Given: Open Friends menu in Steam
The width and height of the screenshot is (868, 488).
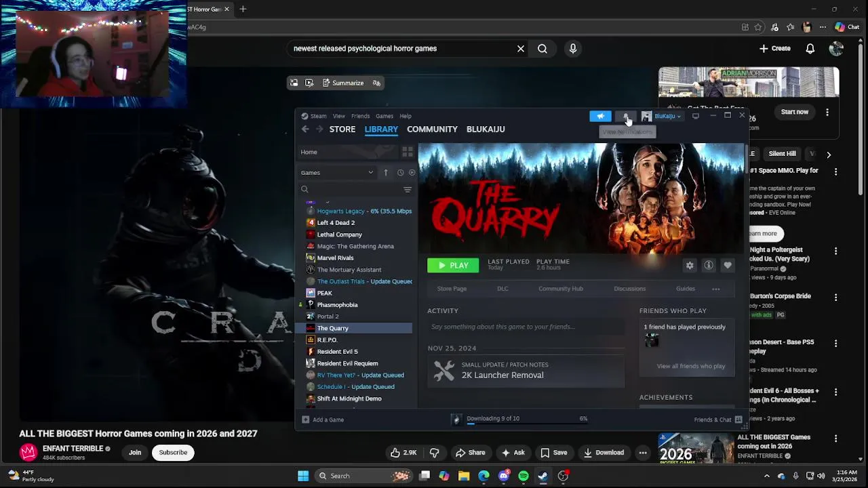Looking at the screenshot, I should (360, 116).
